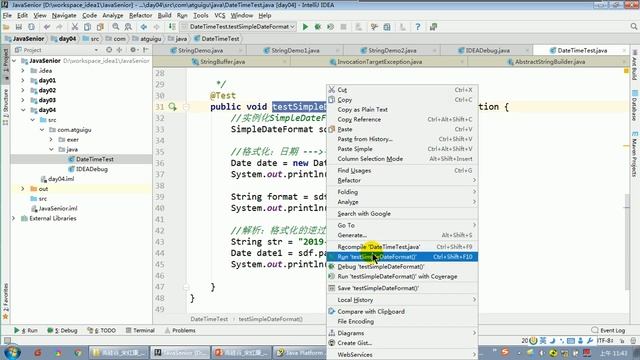This screenshot has width=640, height=360.
Task: Click the Redo toolbar icon
Action: [x=60, y=27]
